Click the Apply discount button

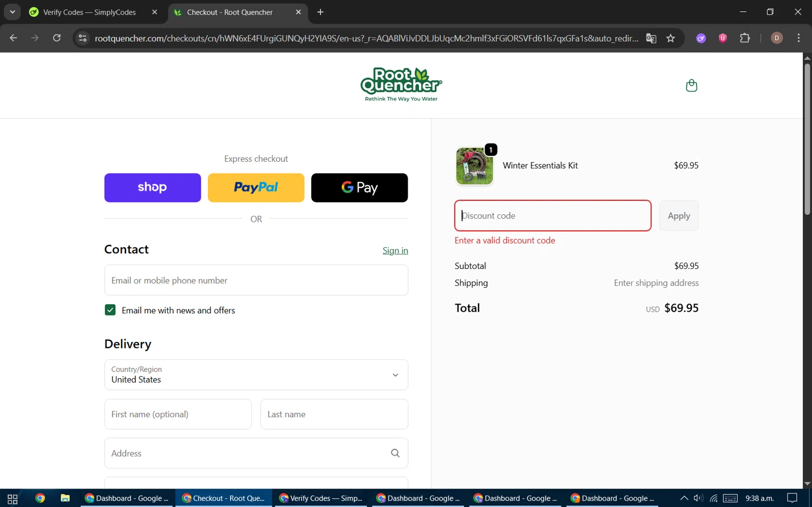click(x=679, y=215)
